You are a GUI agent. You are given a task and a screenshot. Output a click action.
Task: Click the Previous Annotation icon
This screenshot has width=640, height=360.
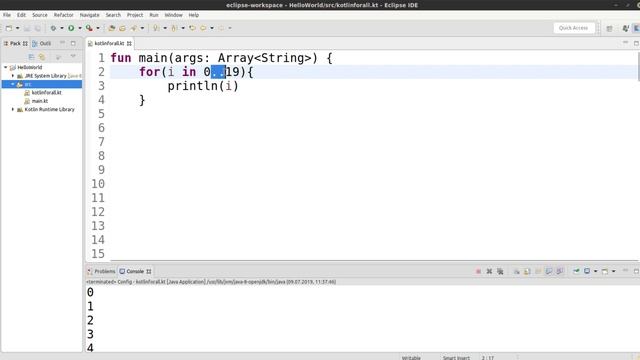pyautogui.click(x=174, y=28)
